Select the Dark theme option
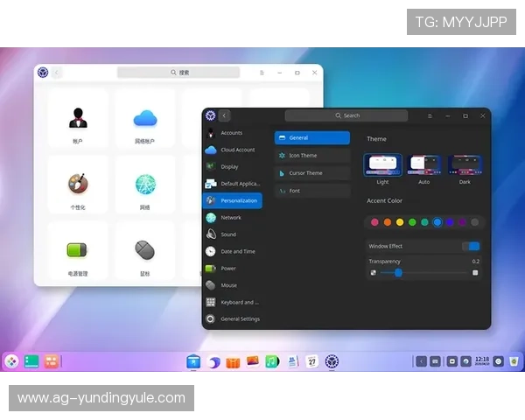Viewport: 525px width, 420px height. coord(465,165)
